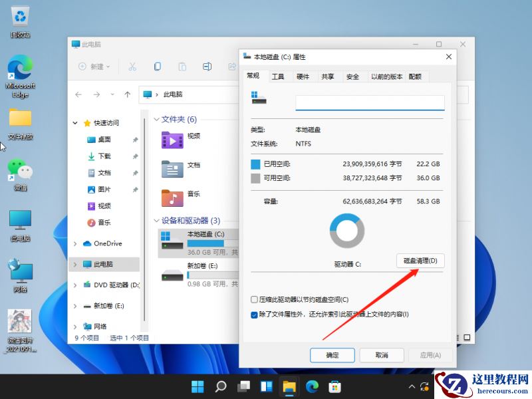The width and height of the screenshot is (532, 399).
Task: Expand 此电脑 in the navigation pane
Action: pos(75,264)
